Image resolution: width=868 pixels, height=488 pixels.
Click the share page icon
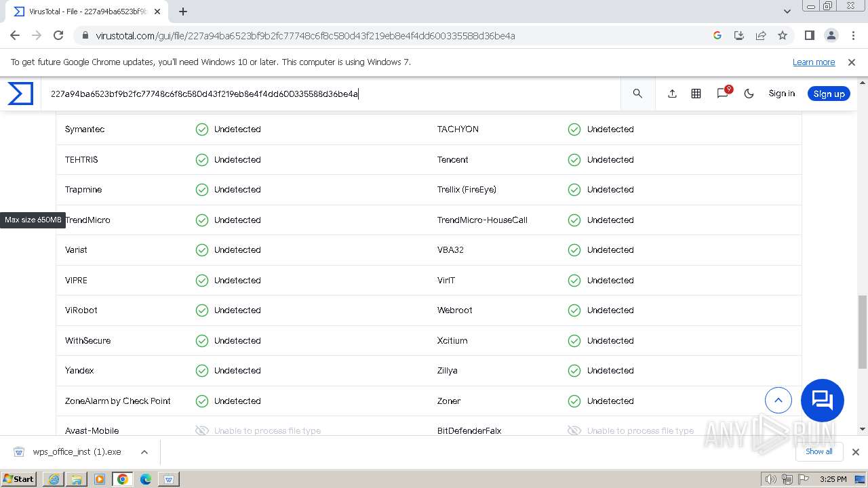click(x=761, y=35)
